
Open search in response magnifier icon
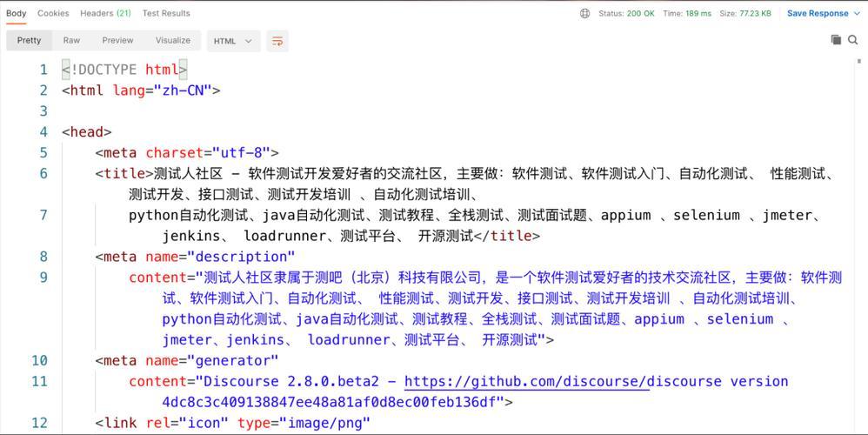pyautogui.click(x=853, y=39)
